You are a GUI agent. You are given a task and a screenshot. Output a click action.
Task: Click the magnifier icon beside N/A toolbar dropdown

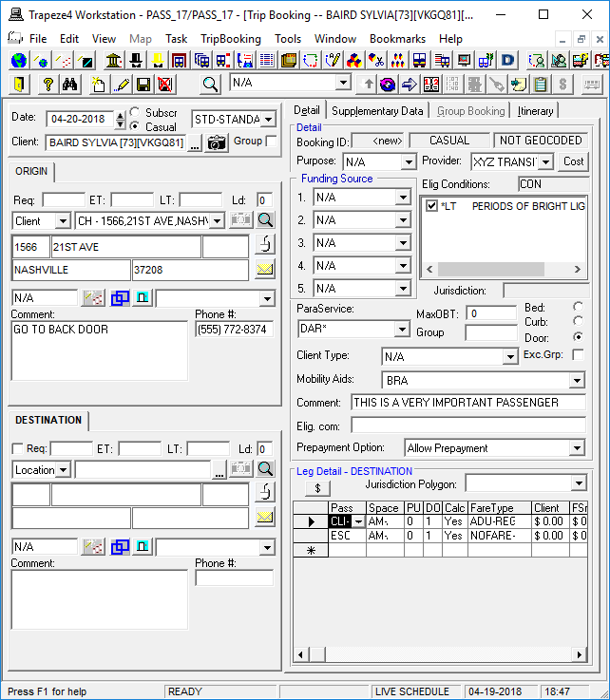click(210, 84)
